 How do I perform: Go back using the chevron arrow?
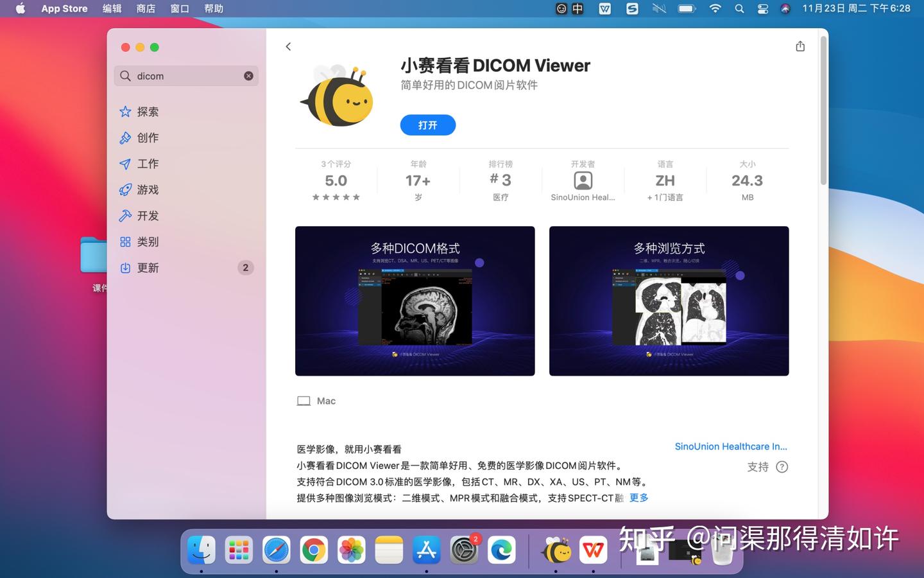[288, 46]
